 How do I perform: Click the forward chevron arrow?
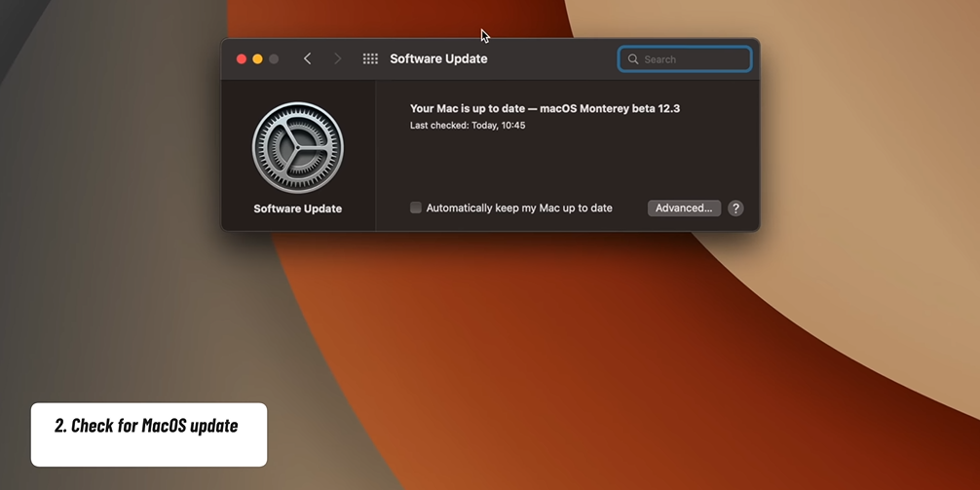click(x=337, y=58)
